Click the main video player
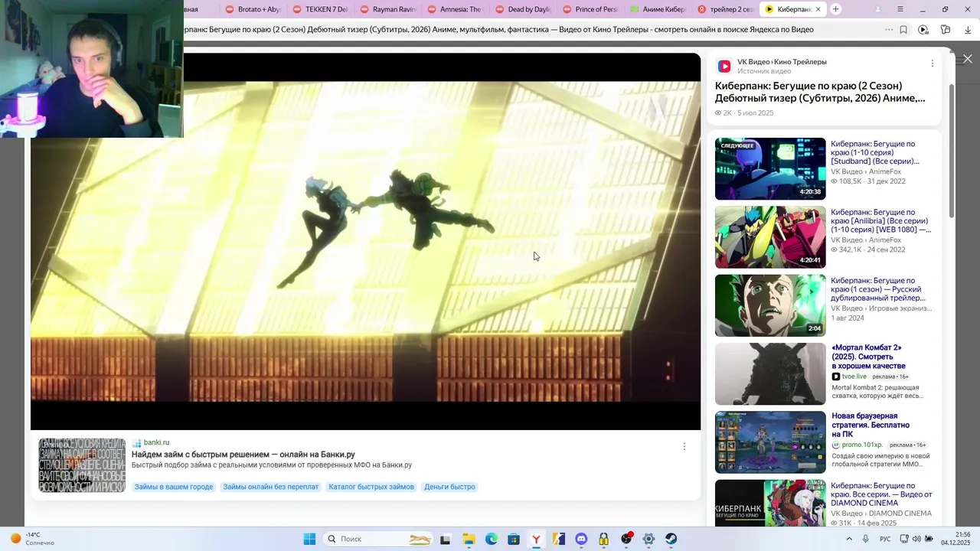Viewport: 980px width, 551px height. (x=365, y=241)
